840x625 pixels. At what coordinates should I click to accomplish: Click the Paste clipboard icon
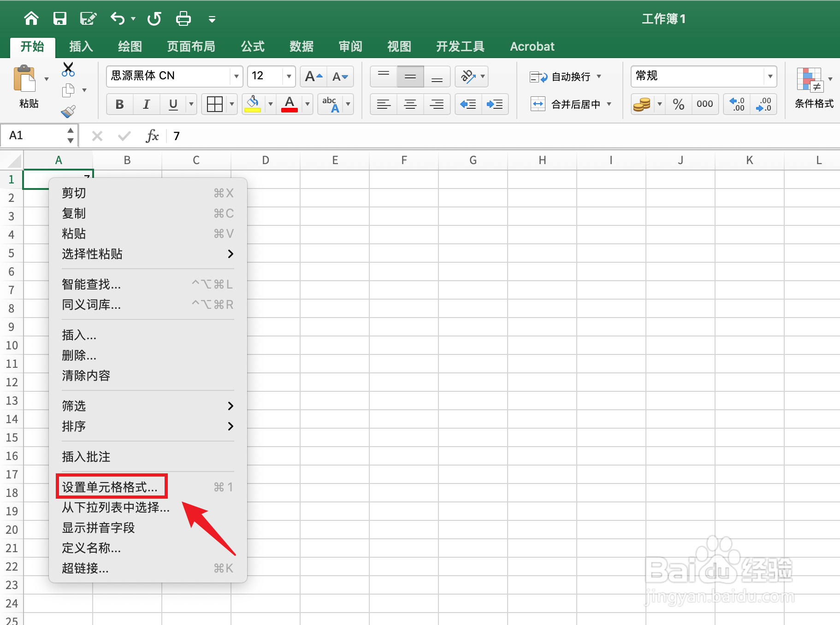click(x=25, y=79)
